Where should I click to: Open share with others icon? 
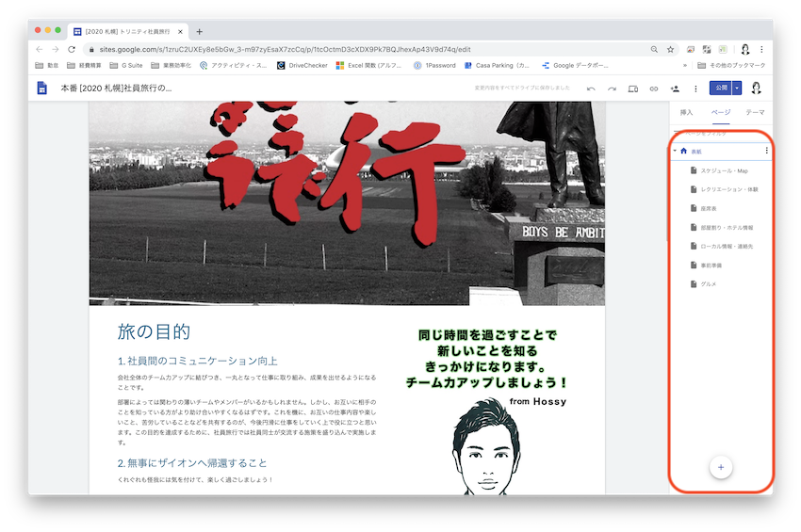(x=675, y=89)
